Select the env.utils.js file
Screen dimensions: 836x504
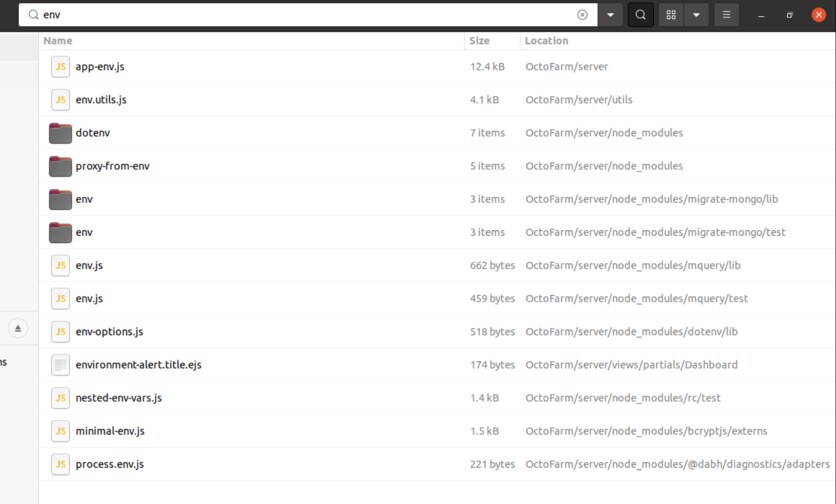click(x=101, y=99)
